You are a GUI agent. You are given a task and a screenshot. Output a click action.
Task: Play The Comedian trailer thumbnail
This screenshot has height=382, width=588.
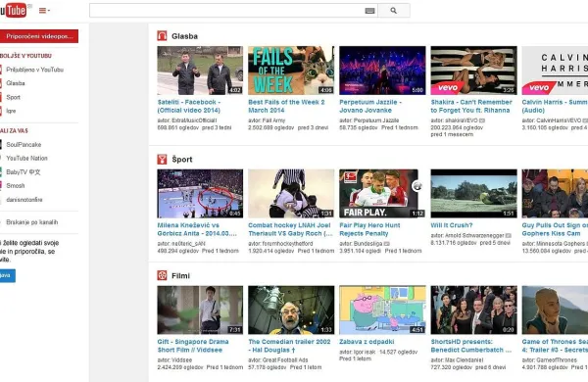[x=291, y=310]
